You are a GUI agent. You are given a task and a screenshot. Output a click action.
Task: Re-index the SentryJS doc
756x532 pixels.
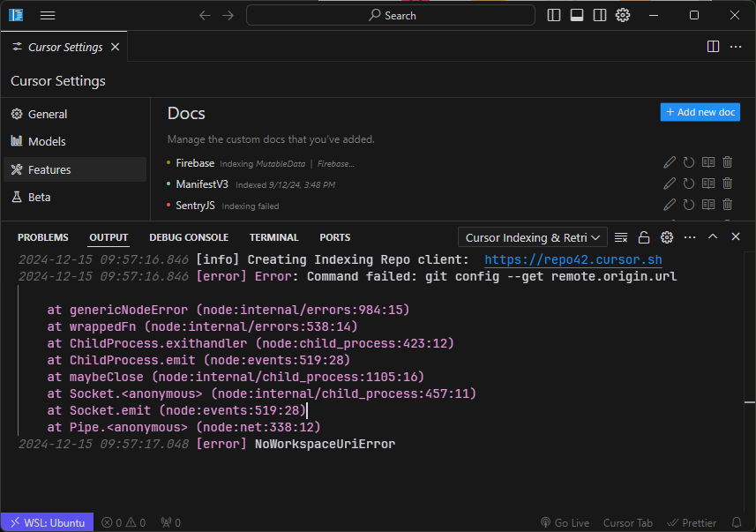[689, 206]
